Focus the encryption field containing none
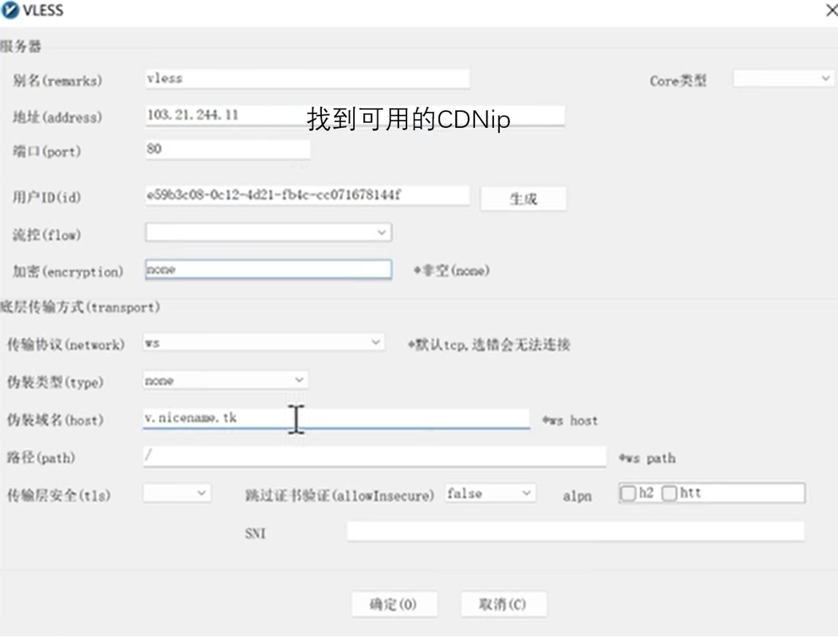 pyautogui.click(x=268, y=269)
